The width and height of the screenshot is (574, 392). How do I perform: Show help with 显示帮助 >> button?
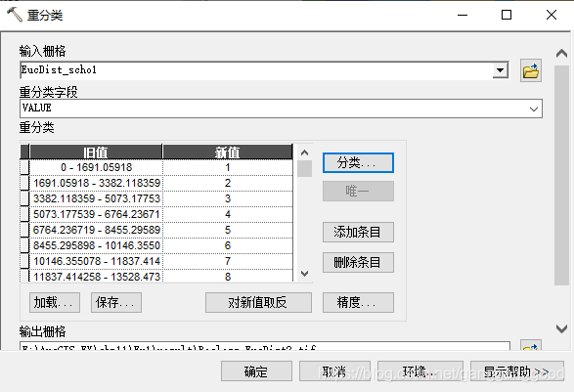pyautogui.click(x=517, y=371)
